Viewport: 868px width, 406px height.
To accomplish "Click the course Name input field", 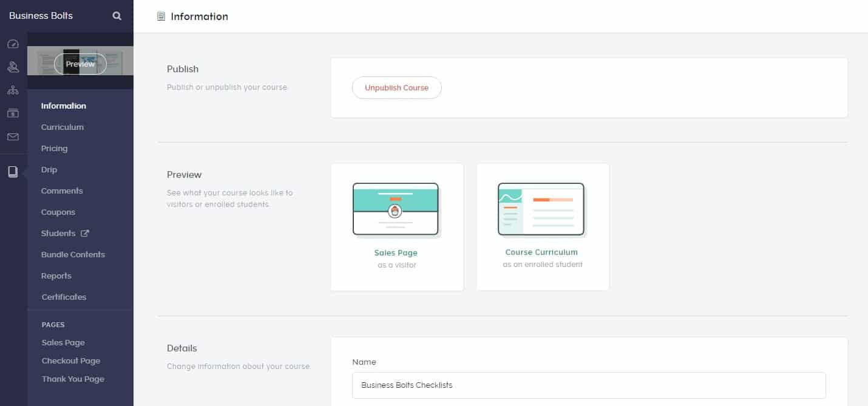I will click(x=588, y=385).
